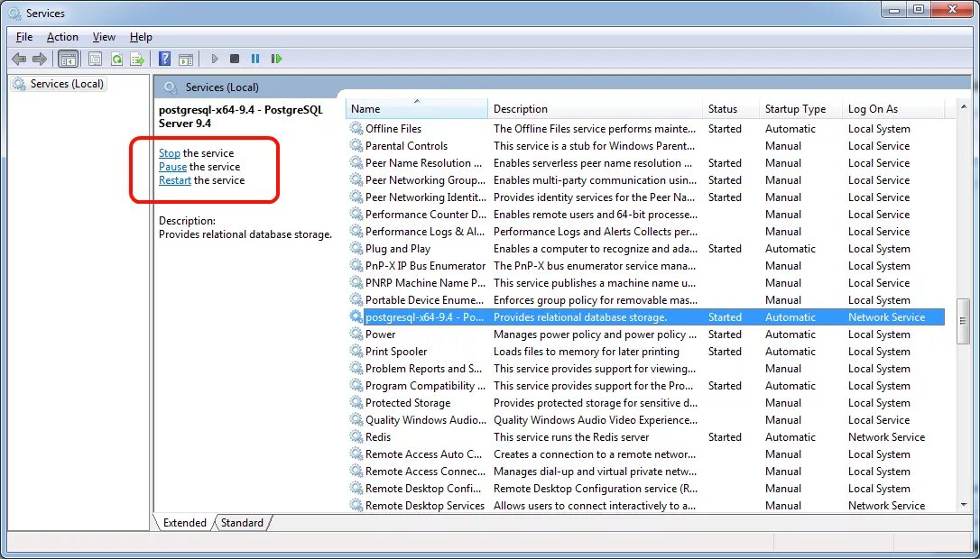This screenshot has width=980, height=559.
Task: Click the gear icon of Offline Files
Action: click(356, 129)
